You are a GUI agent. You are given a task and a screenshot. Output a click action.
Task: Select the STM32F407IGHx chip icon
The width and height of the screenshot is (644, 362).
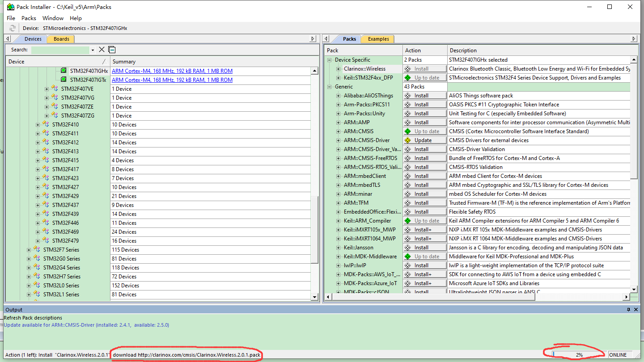64,71
